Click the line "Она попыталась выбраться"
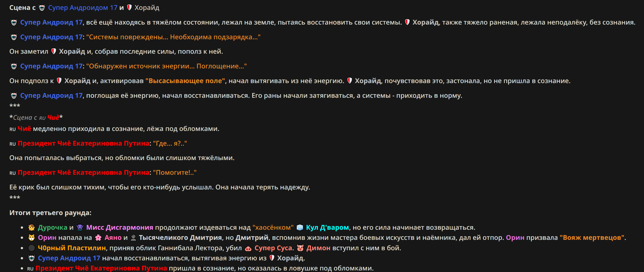 (x=122, y=158)
